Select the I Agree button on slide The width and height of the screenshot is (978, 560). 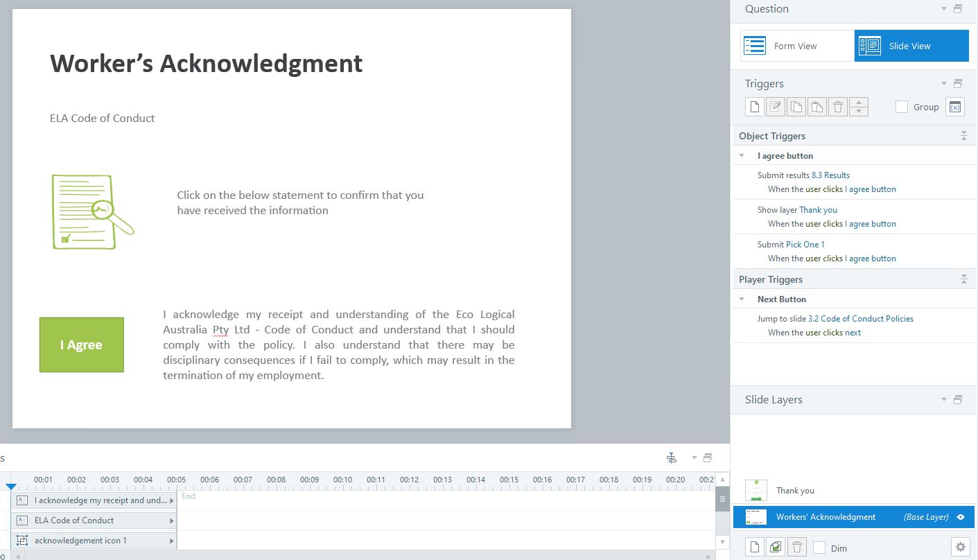(82, 344)
